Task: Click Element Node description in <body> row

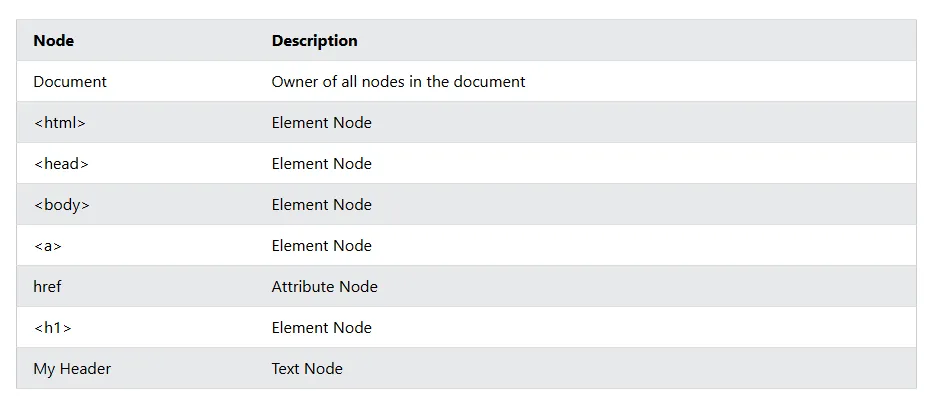Action: point(321,205)
